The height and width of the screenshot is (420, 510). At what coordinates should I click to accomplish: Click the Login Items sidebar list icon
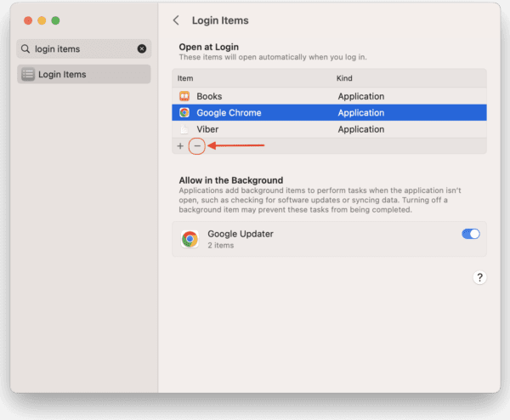click(28, 75)
